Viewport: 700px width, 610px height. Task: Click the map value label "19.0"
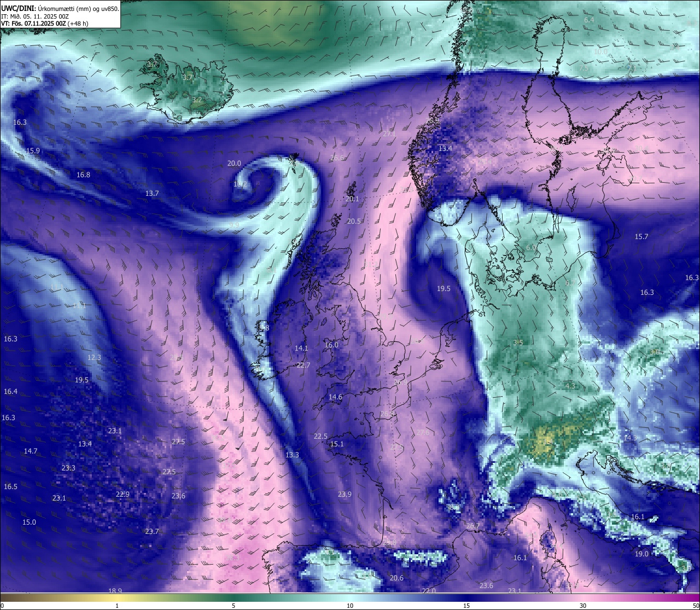click(641, 554)
